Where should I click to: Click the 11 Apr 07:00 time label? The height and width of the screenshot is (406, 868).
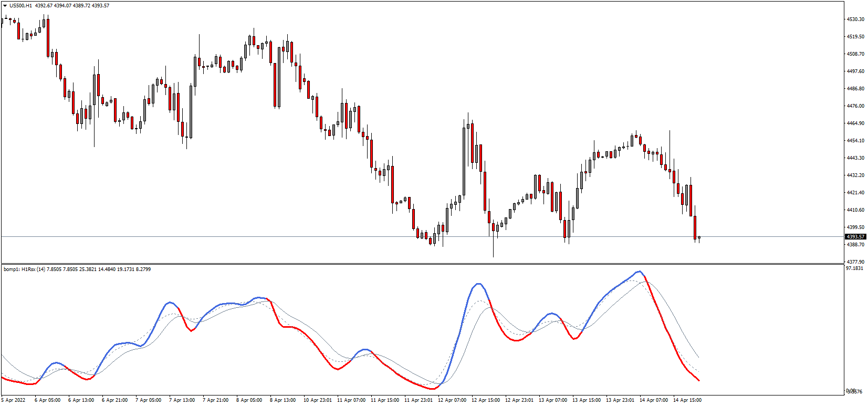[351, 400]
